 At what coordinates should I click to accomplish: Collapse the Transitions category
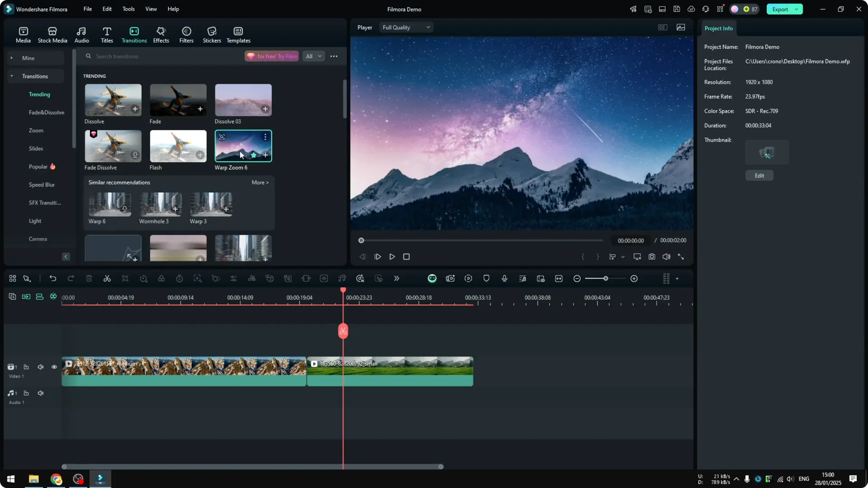[12, 76]
